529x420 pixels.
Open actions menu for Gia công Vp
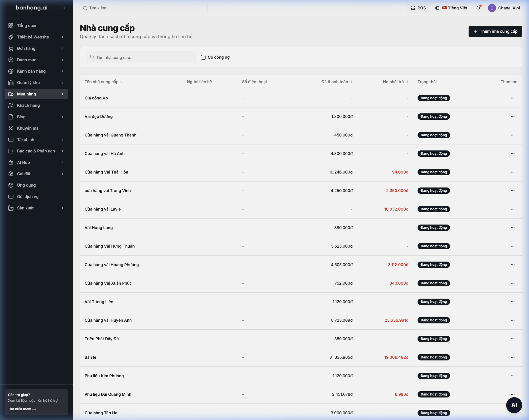(x=512, y=98)
